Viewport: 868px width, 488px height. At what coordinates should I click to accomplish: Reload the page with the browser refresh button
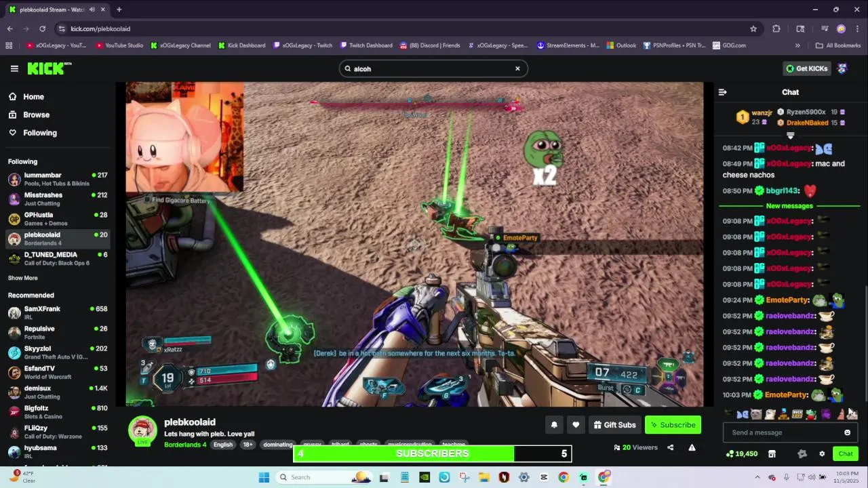[x=42, y=28]
